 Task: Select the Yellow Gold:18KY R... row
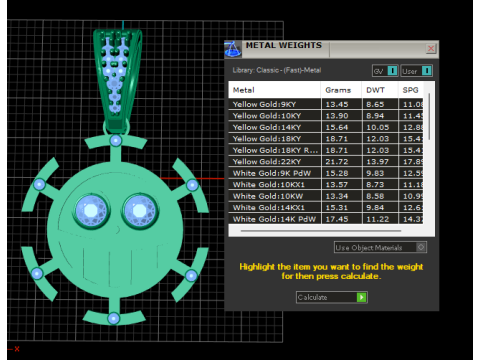[x=326, y=150]
